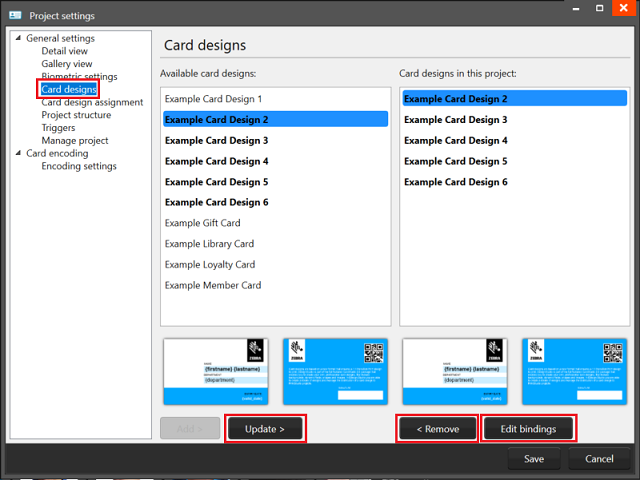Choose Example Library Card from available list
This screenshot has height=480, width=640.
click(x=209, y=244)
